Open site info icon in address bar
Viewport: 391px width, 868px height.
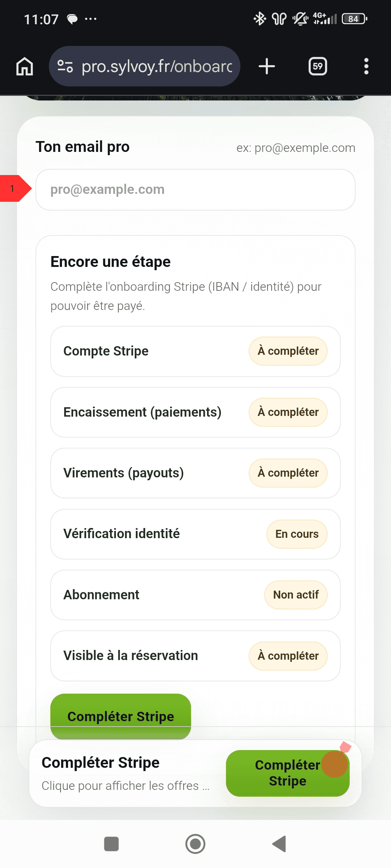click(x=65, y=67)
